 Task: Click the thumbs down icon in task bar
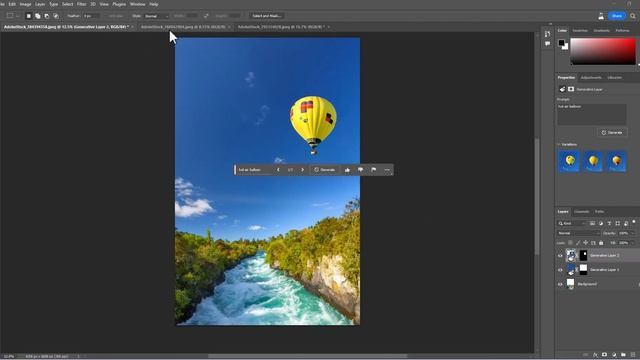coord(360,170)
